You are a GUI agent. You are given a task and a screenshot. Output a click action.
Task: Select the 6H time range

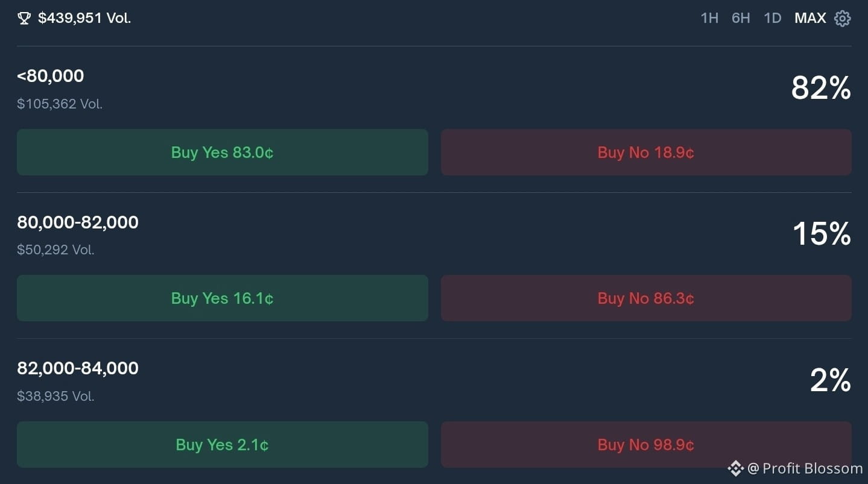point(741,18)
